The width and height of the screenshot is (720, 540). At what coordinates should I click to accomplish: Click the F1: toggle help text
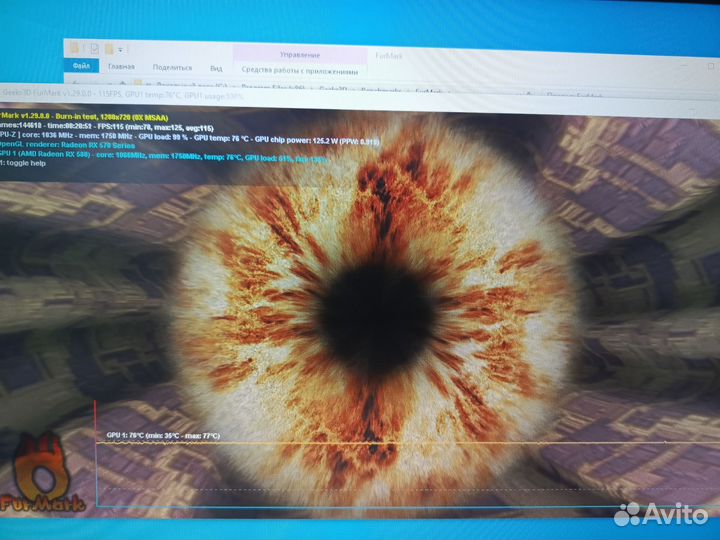pos(23,163)
